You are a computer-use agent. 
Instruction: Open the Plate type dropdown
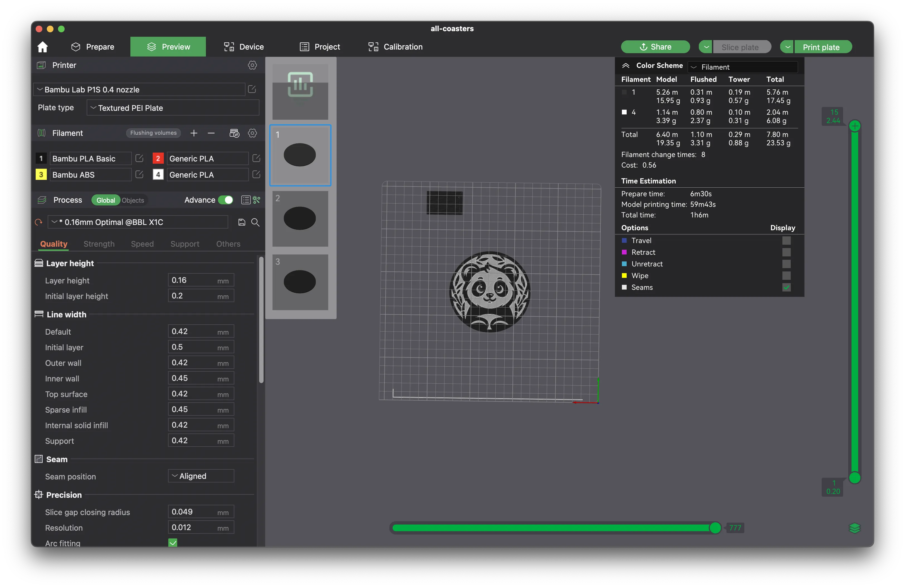coord(173,108)
